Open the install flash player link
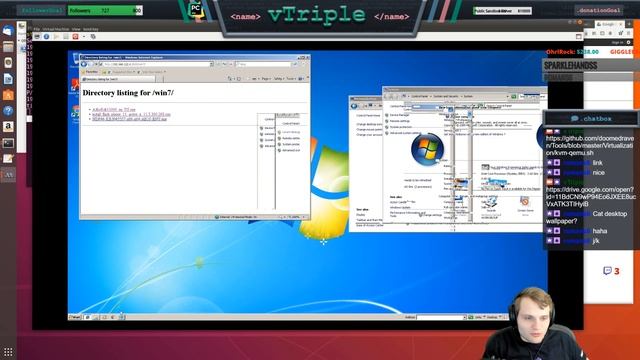 (131, 114)
